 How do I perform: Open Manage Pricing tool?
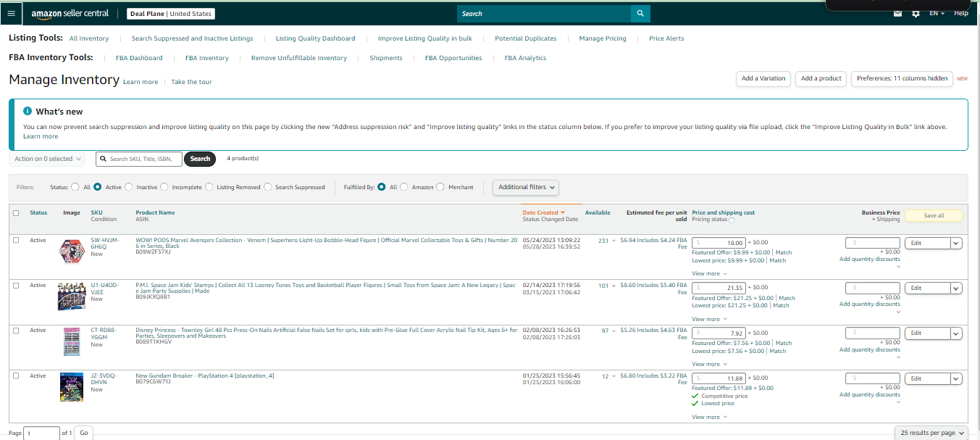click(x=603, y=38)
